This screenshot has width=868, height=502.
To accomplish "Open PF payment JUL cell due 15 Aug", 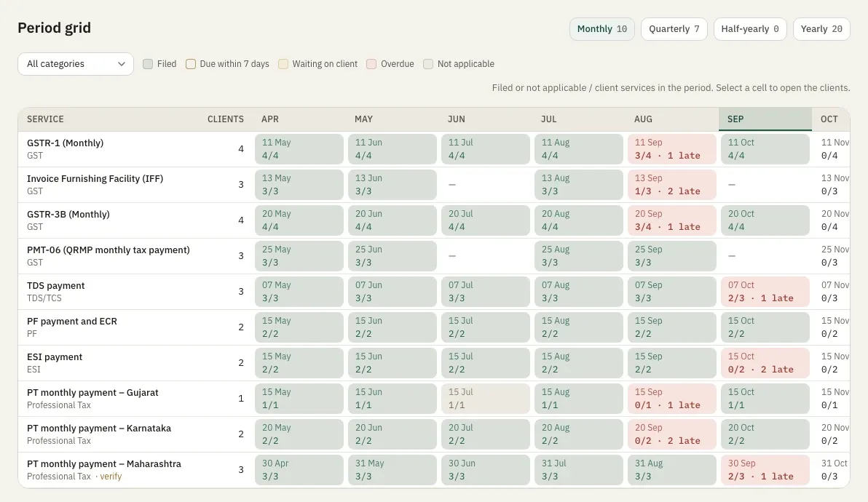I will (578, 327).
